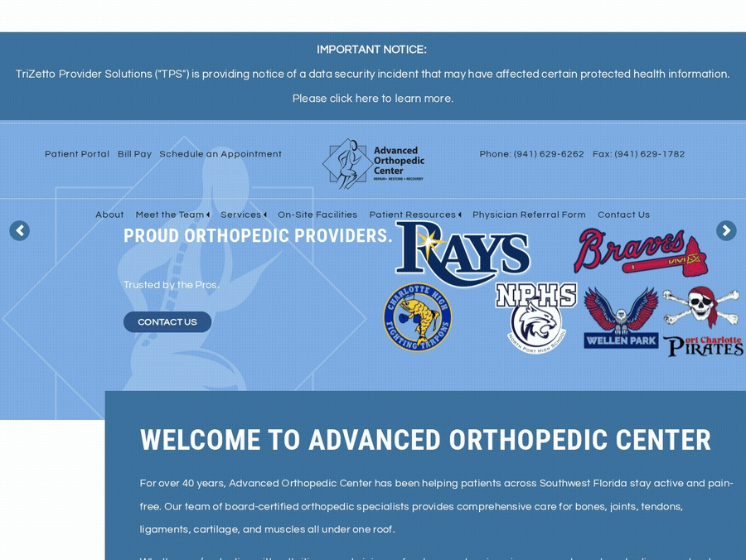Expand the Meet the Team submenu arrow

coord(208,215)
